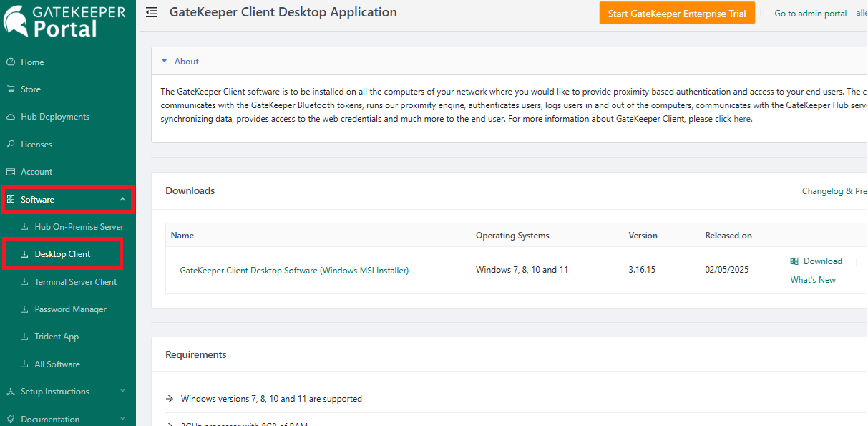Open Documentation menu
Viewport: 868px width, 426px height.
tap(50, 420)
